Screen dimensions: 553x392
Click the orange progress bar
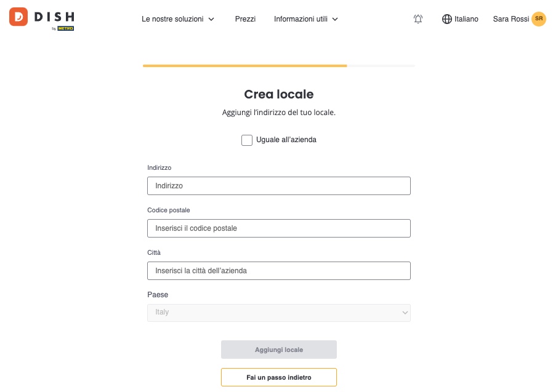coord(244,66)
